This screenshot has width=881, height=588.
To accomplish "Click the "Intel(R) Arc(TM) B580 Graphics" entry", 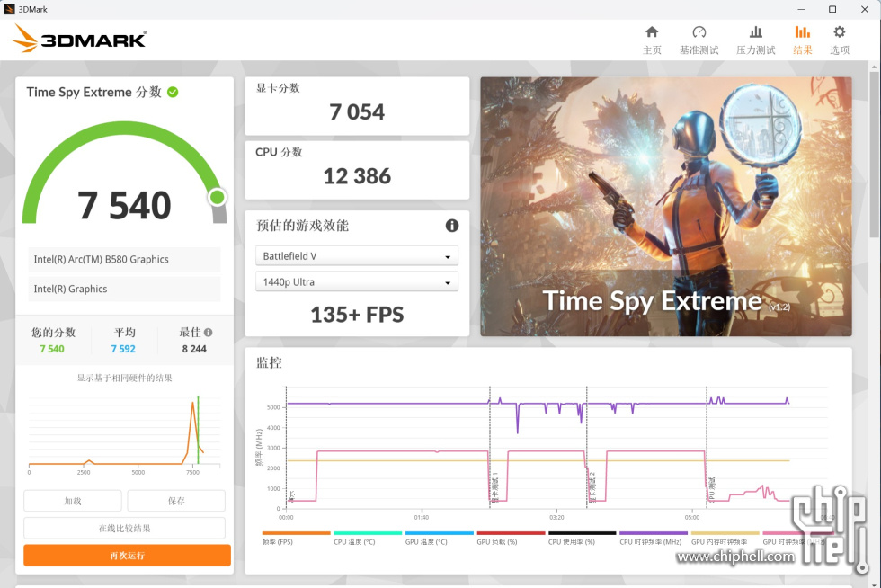I will click(x=124, y=259).
